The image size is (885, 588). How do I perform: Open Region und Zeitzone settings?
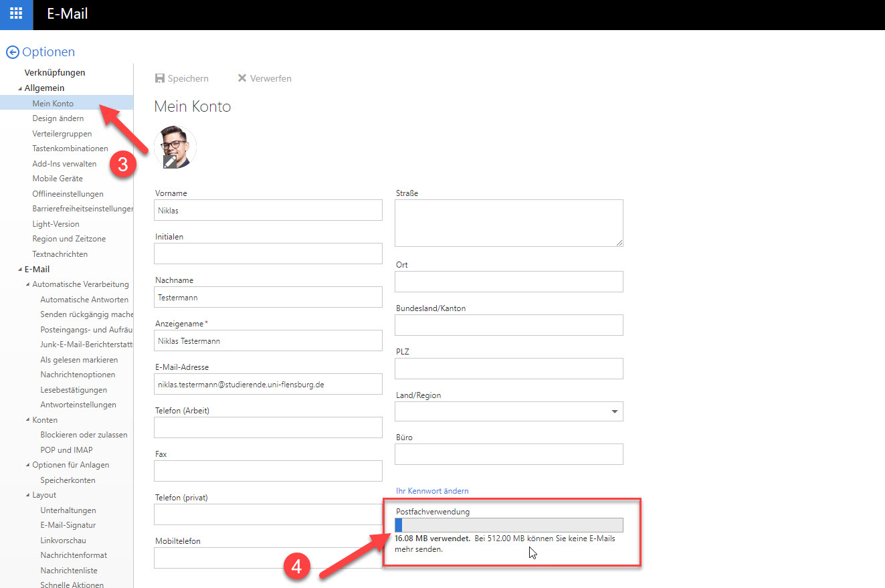(69, 239)
